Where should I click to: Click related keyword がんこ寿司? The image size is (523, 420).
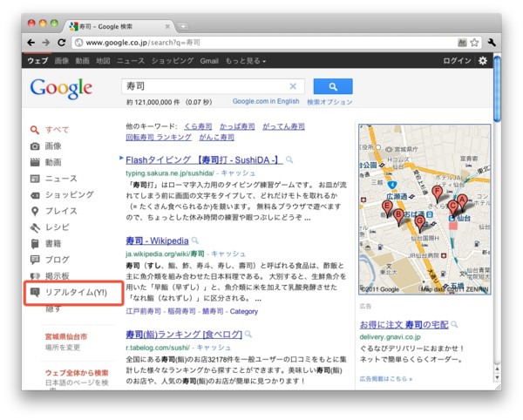pos(216,137)
